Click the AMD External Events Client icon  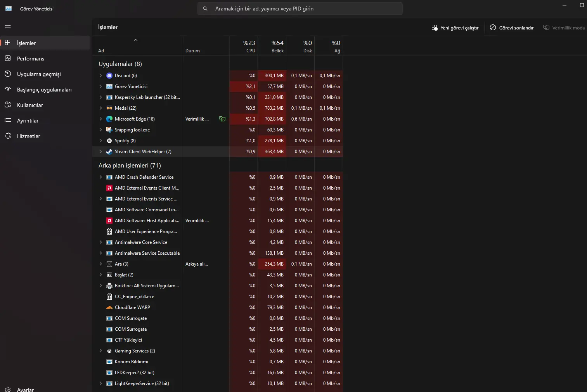[109, 188]
